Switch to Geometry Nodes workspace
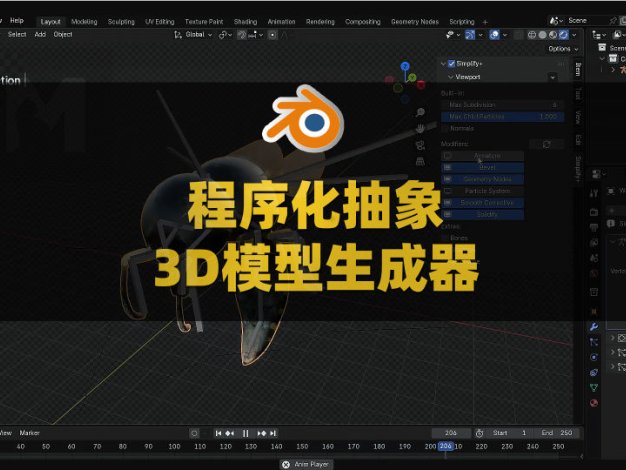Screen dimensions: 626x470 (x=415, y=22)
